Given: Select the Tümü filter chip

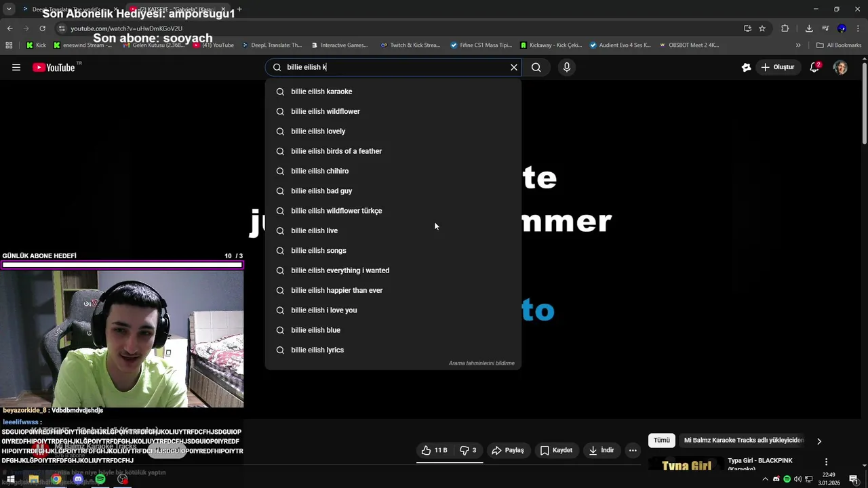Looking at the screenshot, I should 662,441.
